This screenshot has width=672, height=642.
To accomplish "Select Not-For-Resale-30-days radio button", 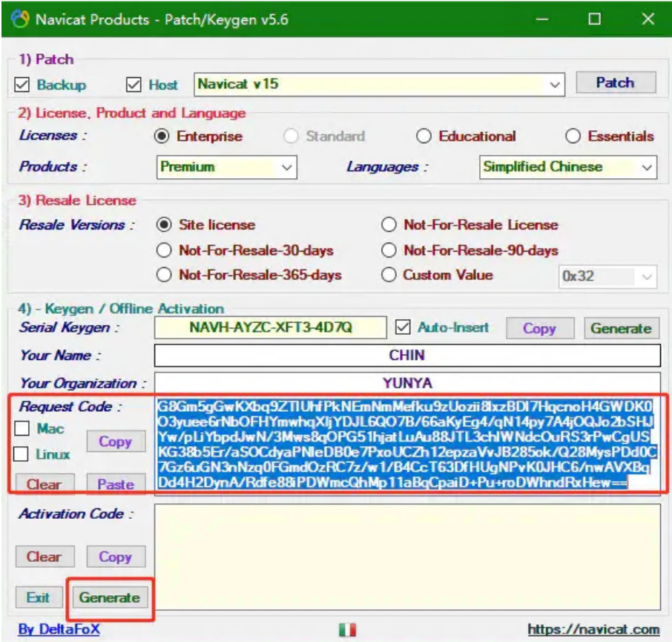I will (164, 250).
